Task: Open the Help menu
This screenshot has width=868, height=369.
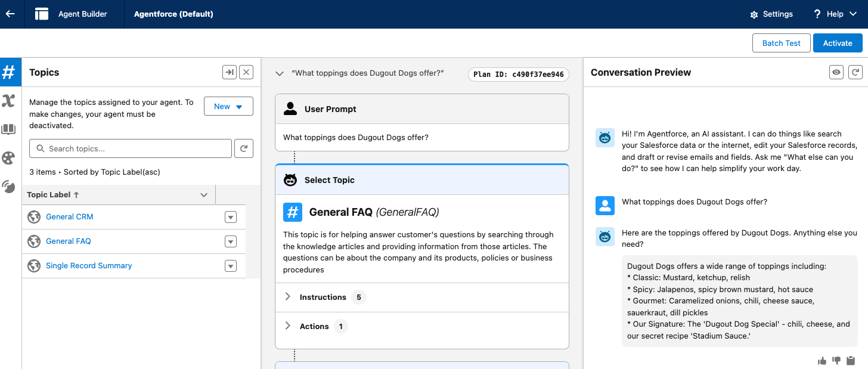Action: pos(835,14)
